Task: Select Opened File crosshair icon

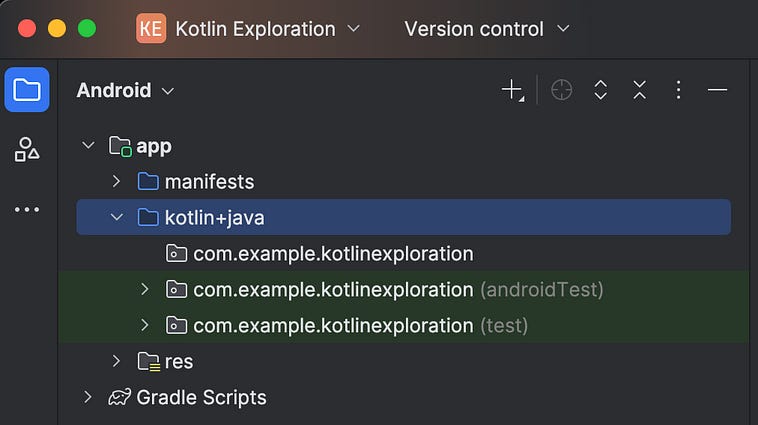Action: 562,90
